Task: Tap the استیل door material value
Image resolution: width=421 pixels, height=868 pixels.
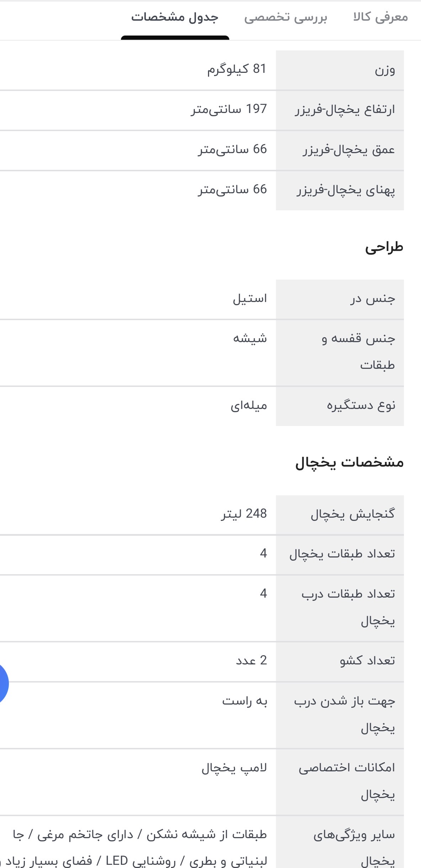Action: point(250,298)
